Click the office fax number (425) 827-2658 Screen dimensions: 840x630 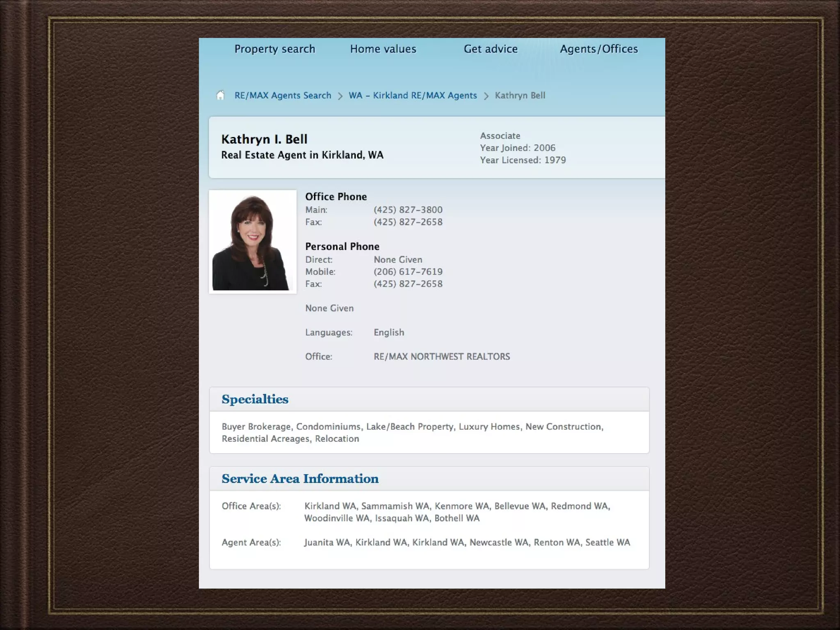[408, 222]
